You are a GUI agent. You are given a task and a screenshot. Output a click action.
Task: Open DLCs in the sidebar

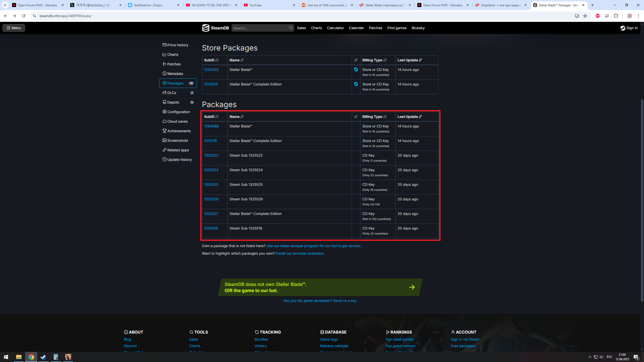178,93
